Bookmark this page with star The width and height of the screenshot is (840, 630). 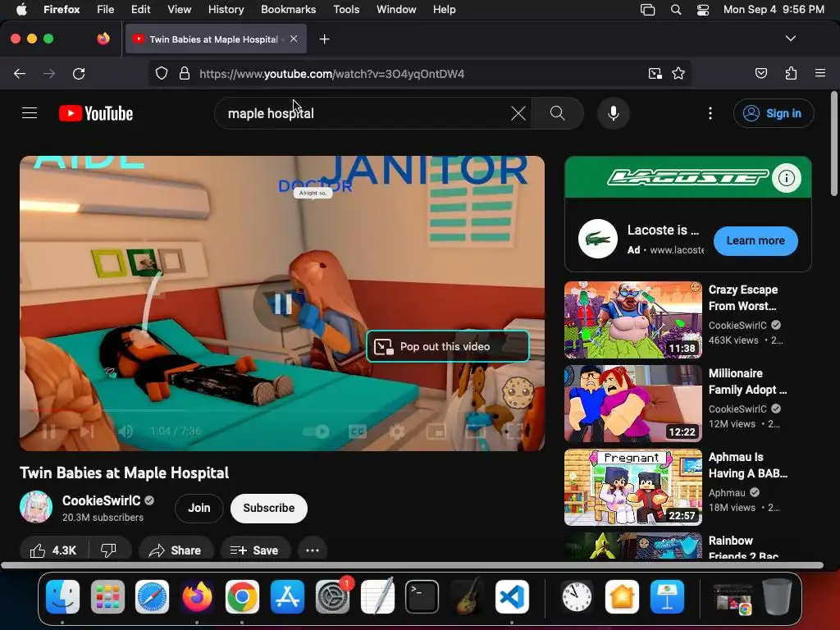click(678, 73)
